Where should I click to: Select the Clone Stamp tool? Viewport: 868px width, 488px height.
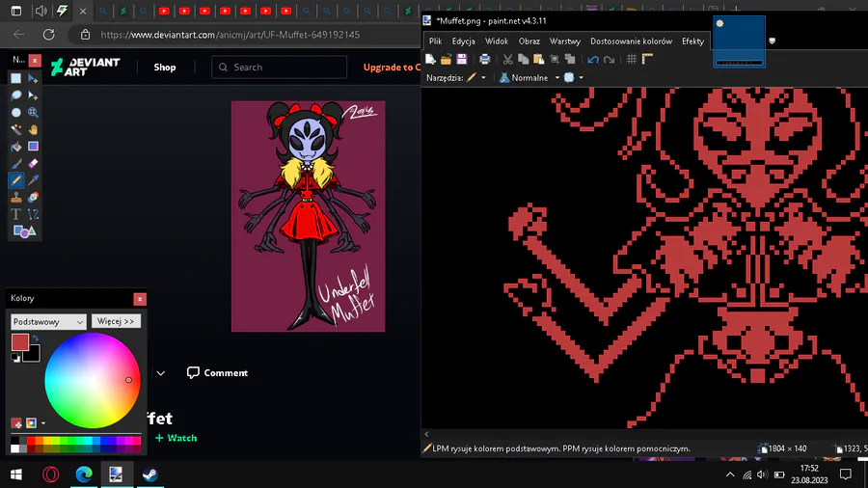click(x=16, y=197)
